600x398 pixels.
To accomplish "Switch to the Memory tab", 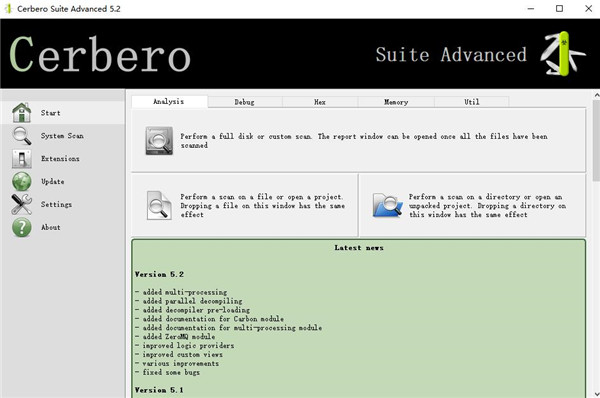I will click(x=396, y=102).
